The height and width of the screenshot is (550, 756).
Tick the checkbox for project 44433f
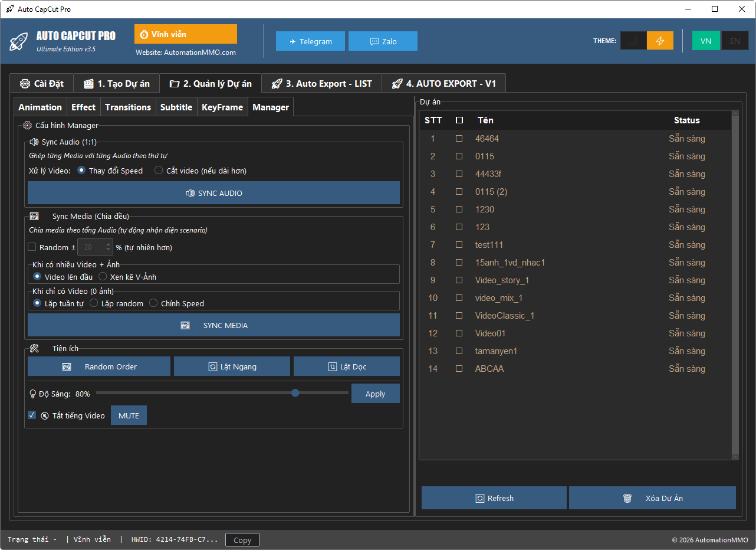(x=459, y=174)
